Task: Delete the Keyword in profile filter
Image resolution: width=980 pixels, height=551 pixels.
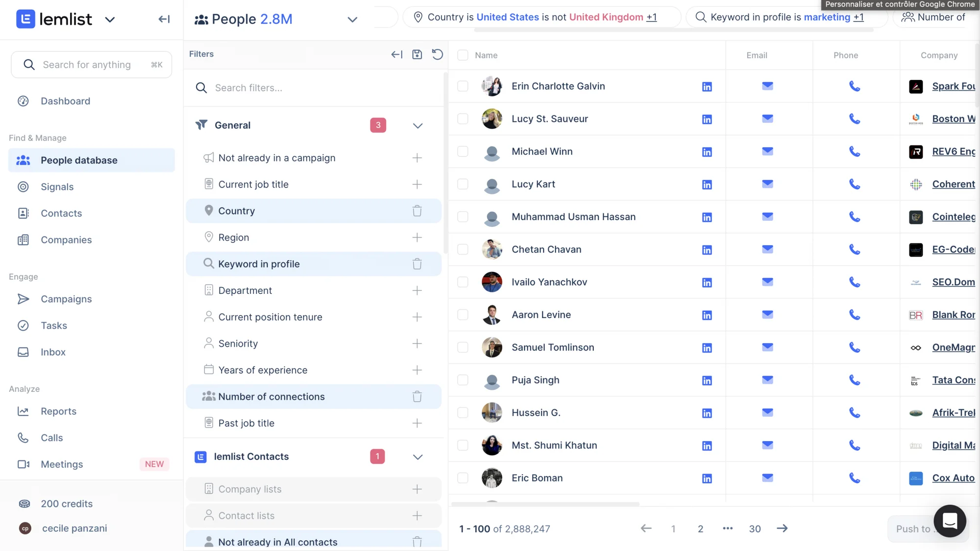Action: (417, 264)
